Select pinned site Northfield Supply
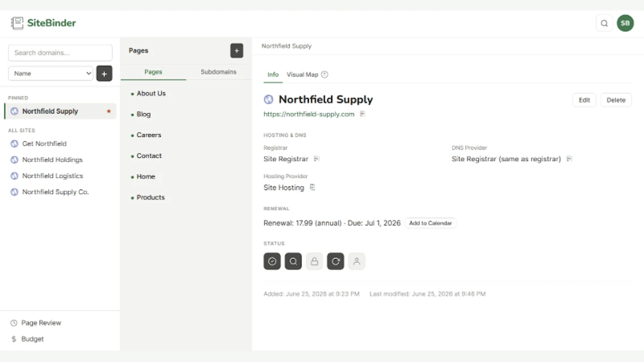This screenshot has height=362, width=644. tap(60, 111)
